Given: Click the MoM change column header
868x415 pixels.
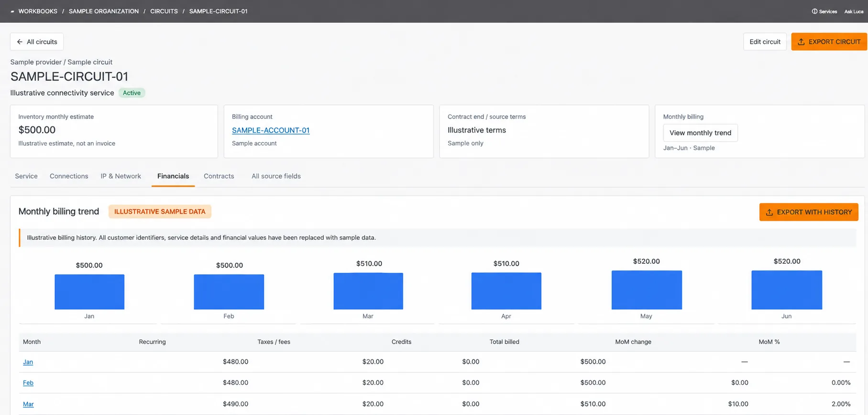Looking at the screenshot, I should click(633, 342).
